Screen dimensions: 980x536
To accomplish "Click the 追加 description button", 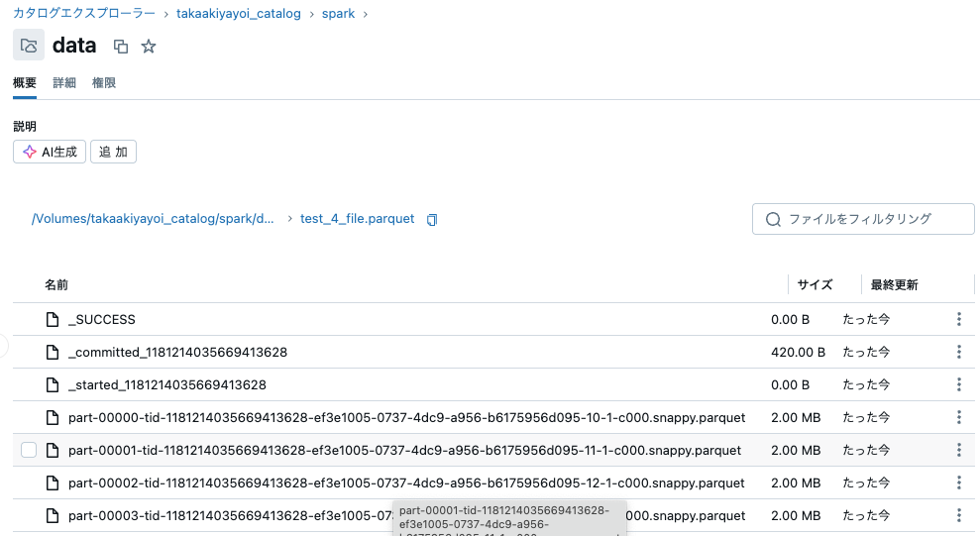I will [113, 152].
